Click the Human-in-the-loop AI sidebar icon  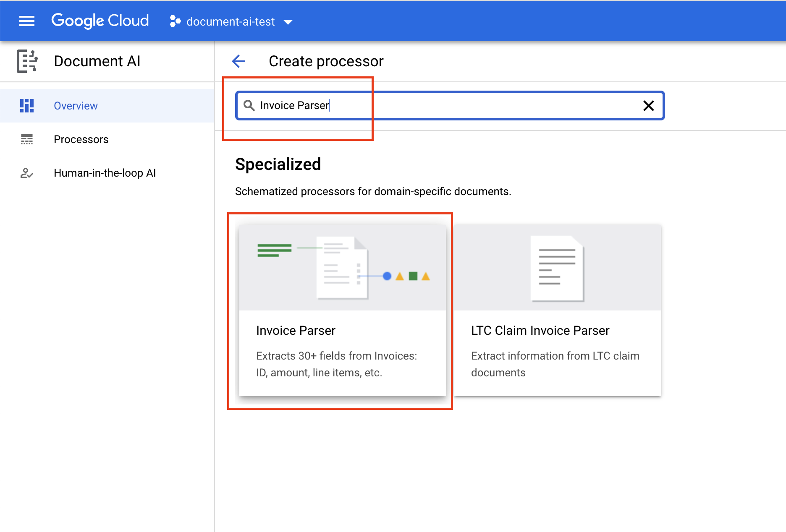[x=26, y=173]
